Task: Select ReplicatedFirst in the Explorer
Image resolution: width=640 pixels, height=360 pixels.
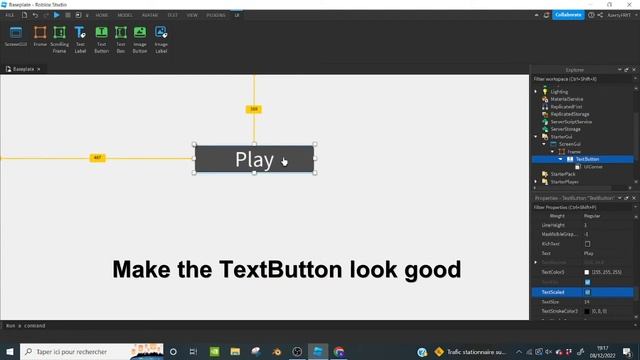Action: (566, 107)
